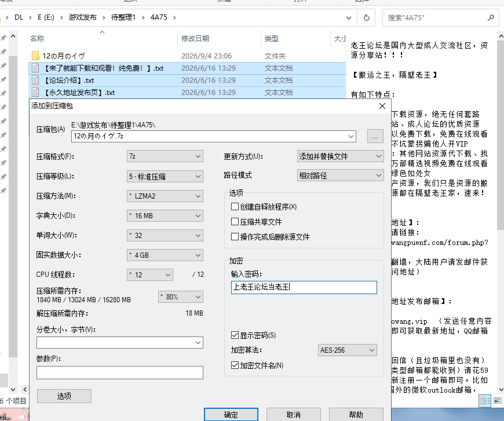Sort by 类型 column header
The image size is (504, 421).
[272, 39]
